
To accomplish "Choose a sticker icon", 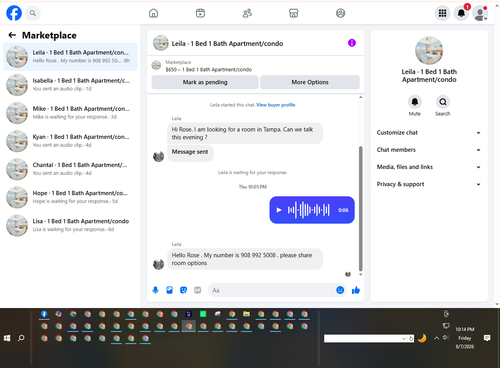I will click(183, 290).
